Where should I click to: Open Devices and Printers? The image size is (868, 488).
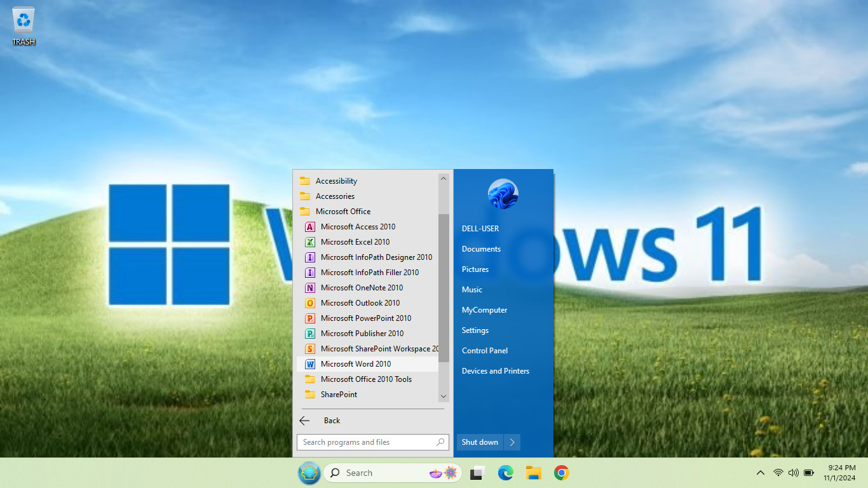pyautogui.click(x=495, y=371)
